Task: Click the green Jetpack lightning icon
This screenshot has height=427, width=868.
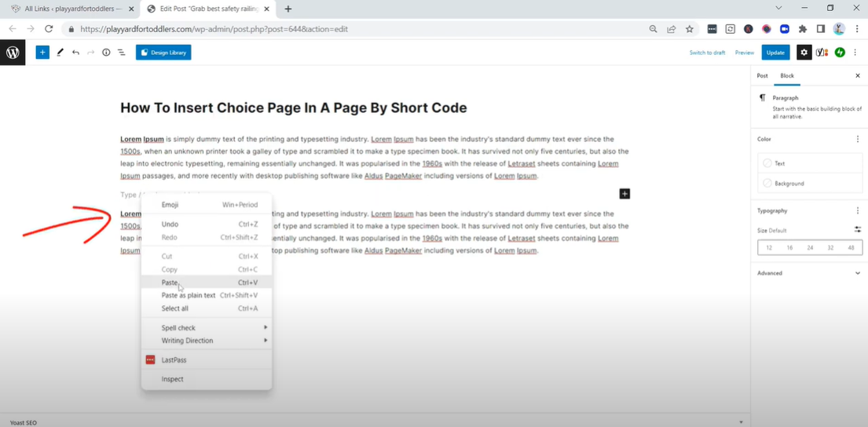Action: pos(840,53)
